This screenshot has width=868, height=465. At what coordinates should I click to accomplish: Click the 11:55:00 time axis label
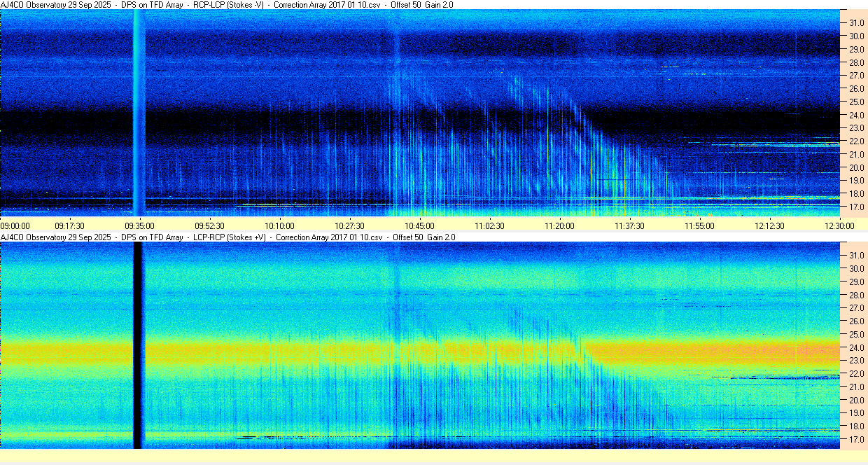[699, 225]
